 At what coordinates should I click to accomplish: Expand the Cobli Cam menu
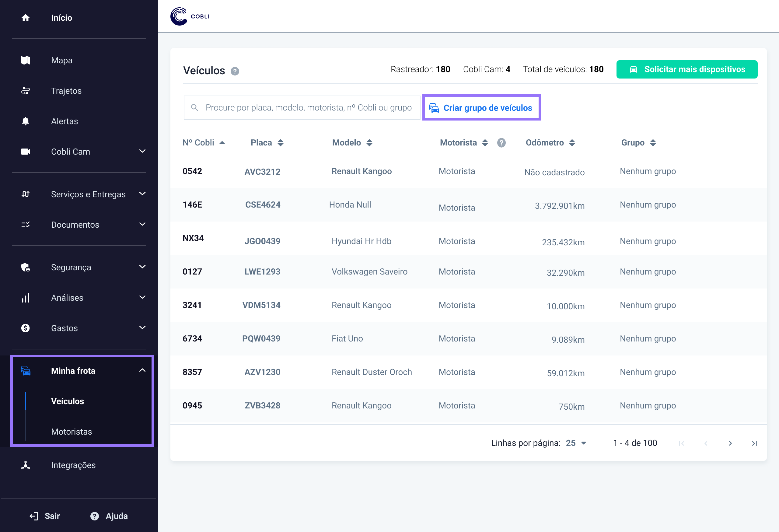pos(142,152)
